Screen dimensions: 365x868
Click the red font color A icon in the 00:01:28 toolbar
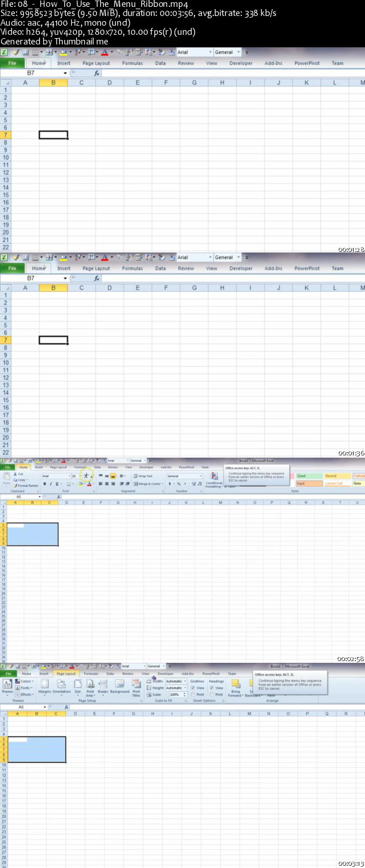(104, 52)
